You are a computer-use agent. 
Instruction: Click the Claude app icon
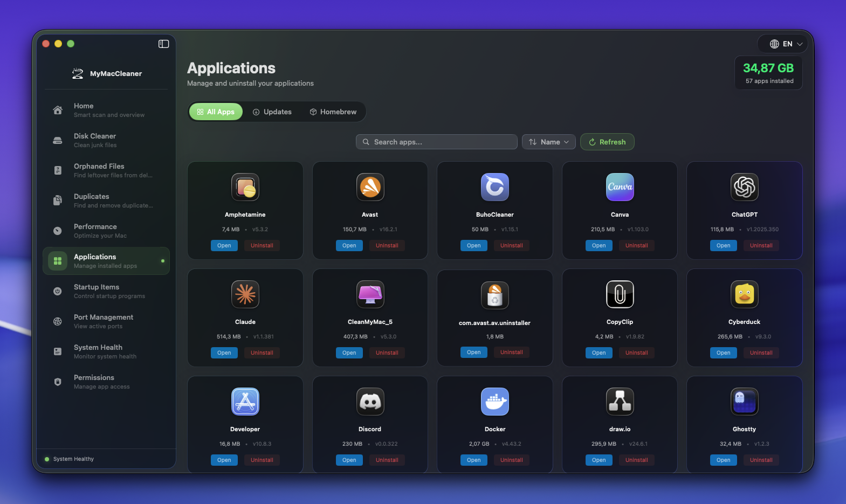pyautogui.click(x=245, y=294)
